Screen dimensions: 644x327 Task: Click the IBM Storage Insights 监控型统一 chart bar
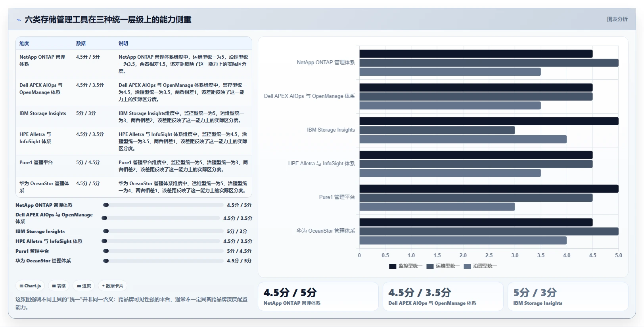(x=489, y=121)
